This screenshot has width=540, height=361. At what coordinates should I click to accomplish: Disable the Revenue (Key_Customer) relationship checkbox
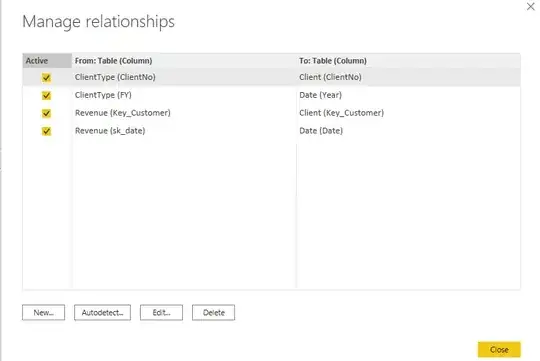pyautogui.click(x=46, y=113)
